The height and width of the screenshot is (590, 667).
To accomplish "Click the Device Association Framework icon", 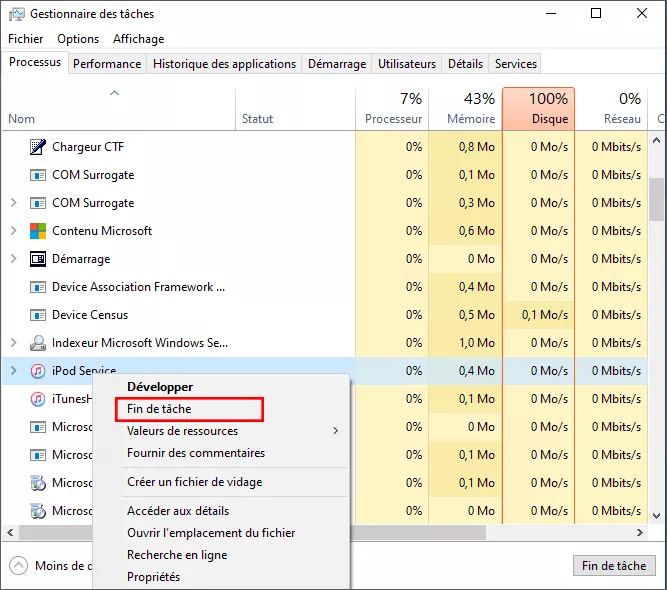I will [x=38, y=287].
